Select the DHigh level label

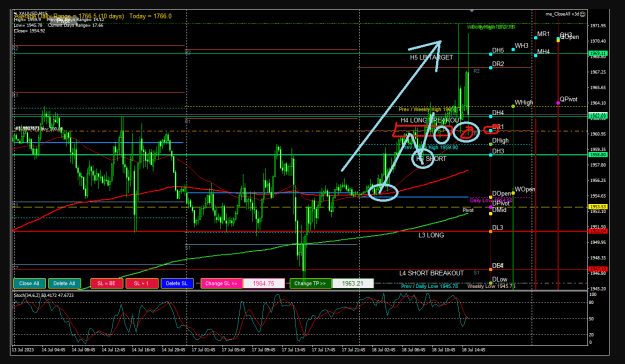tap(501, 141)
